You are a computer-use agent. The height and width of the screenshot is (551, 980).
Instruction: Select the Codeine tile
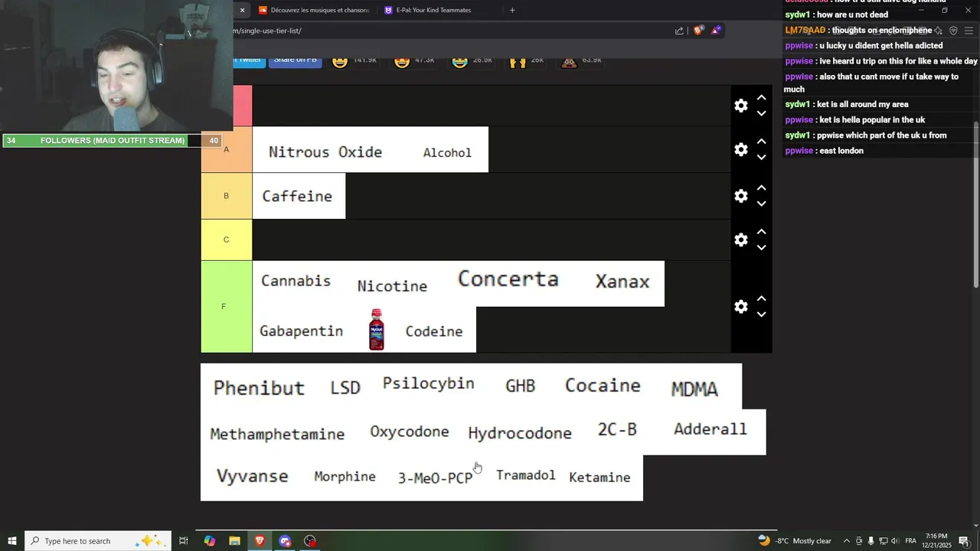434,331
